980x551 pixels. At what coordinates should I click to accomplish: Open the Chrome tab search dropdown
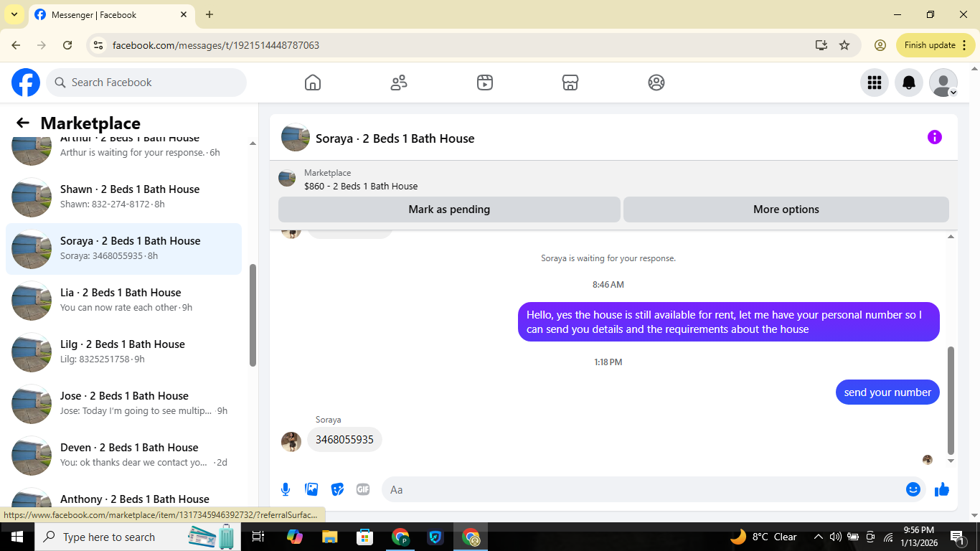coord(14,14)
